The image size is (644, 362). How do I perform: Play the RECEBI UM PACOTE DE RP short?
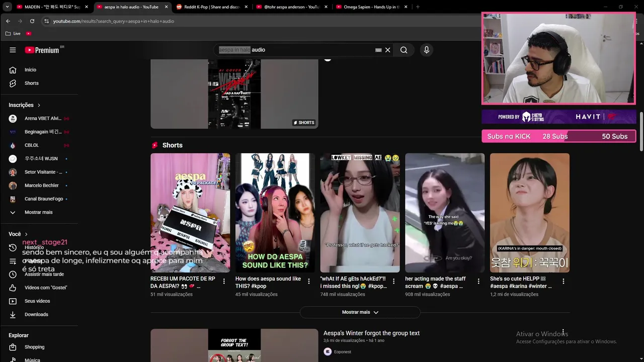click(190, 213)
